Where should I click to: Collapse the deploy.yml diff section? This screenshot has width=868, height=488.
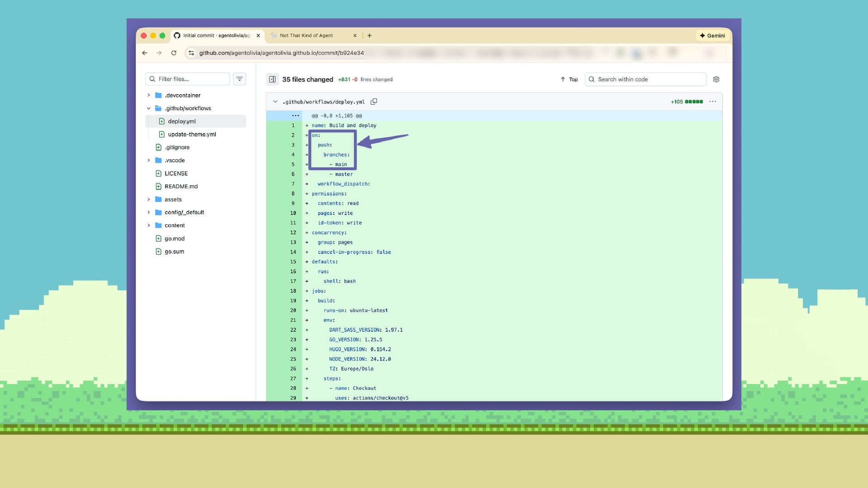[x=275, y=102]
